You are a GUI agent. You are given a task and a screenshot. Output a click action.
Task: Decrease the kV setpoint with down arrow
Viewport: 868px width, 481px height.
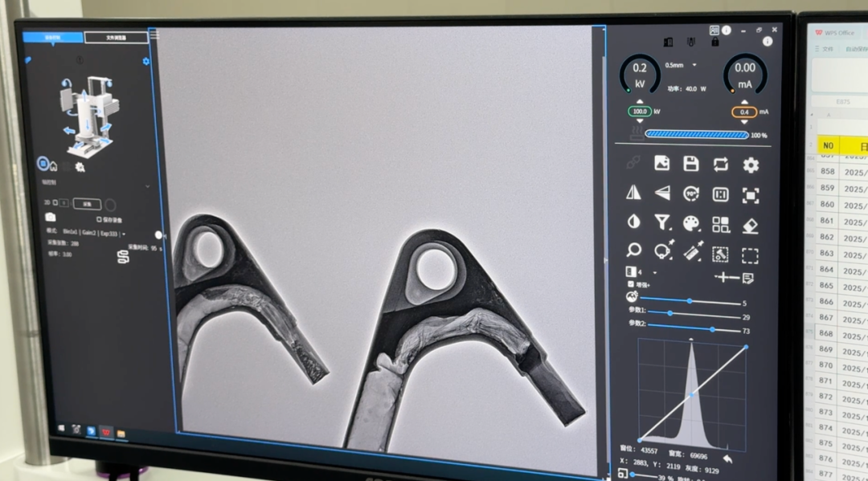click(640, 120)
